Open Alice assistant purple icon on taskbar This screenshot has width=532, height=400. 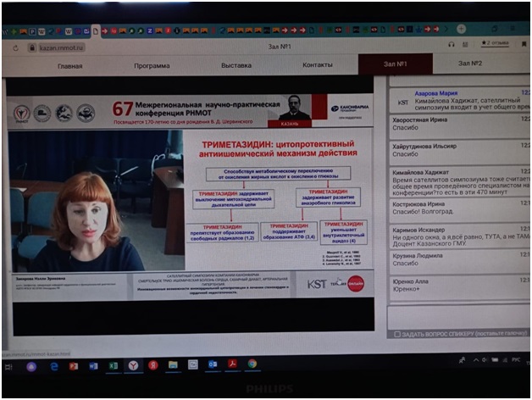(31, 366)
